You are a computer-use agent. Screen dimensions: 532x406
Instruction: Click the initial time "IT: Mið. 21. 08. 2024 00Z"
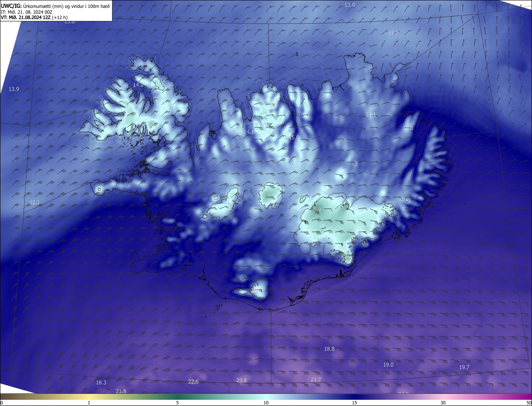point(26,12)
